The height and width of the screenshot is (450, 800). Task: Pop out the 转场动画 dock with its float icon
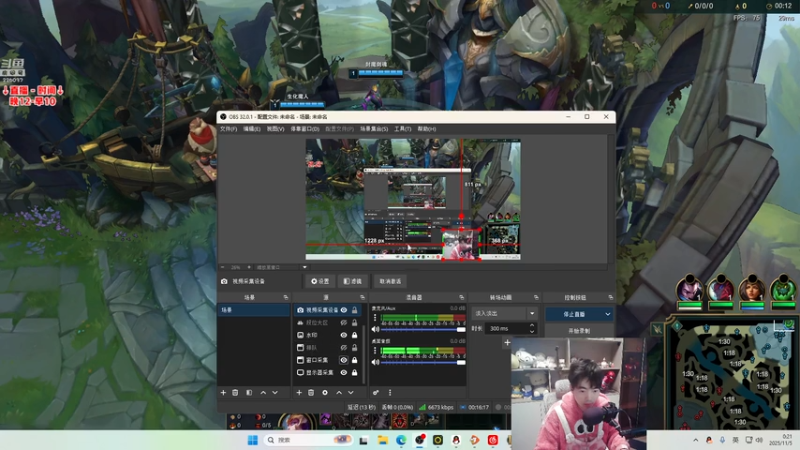[x=536, y=297]
